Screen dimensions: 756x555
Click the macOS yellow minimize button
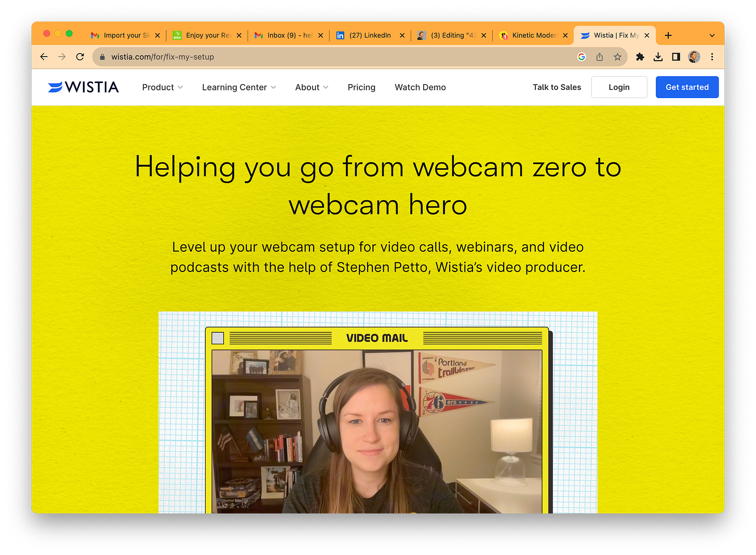[x=58, y=33]
